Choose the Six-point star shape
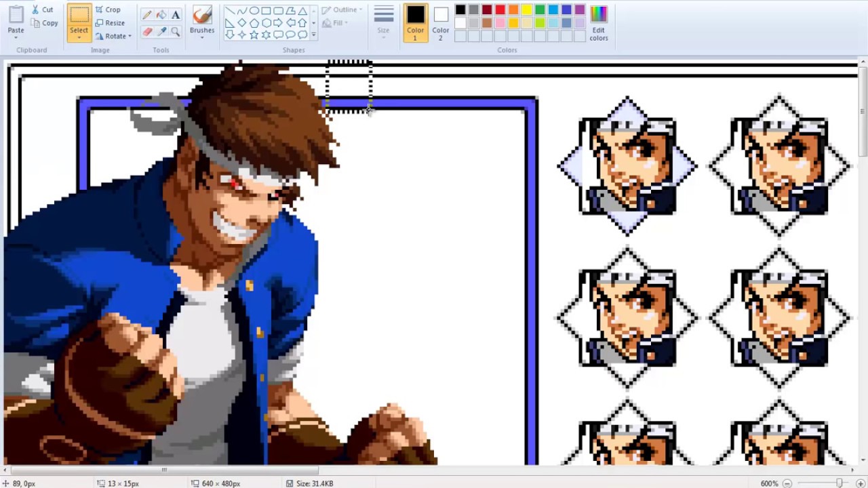This screenshot has height=488, width=868. (267, 35)
